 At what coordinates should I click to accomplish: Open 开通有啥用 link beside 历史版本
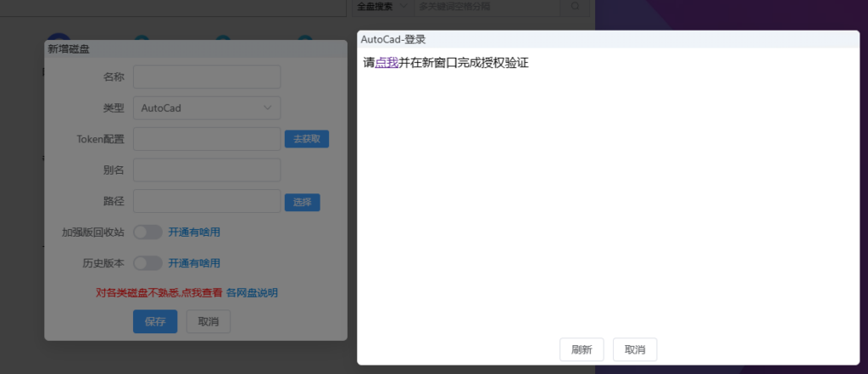[x=194, y=263]
